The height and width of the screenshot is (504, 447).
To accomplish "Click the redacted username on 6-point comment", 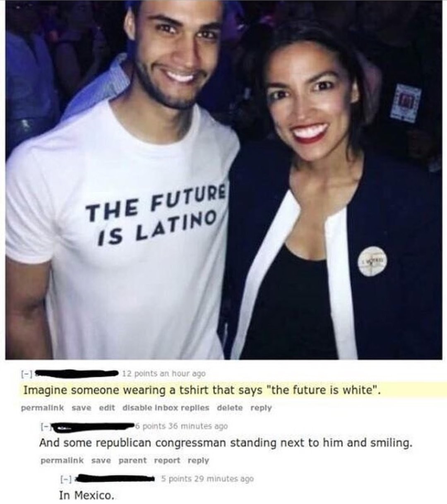I will 94,426.
